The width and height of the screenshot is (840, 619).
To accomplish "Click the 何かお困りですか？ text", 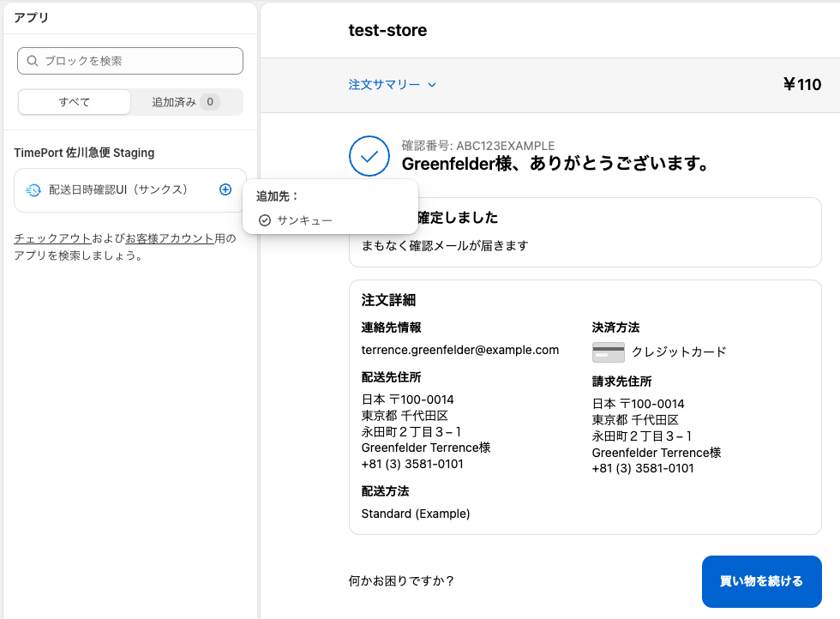I will click(402, 581).
